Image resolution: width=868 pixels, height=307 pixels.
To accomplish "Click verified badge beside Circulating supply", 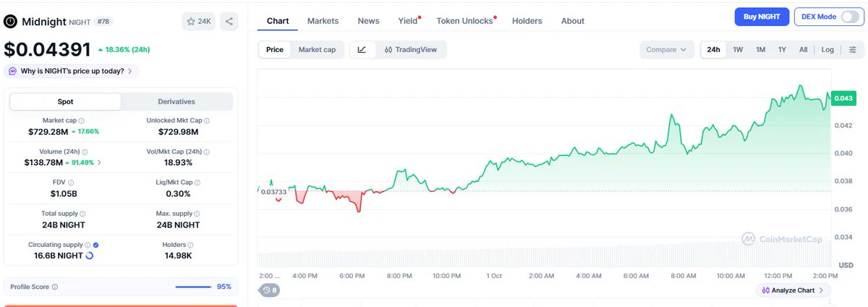I will pos(96,245).
